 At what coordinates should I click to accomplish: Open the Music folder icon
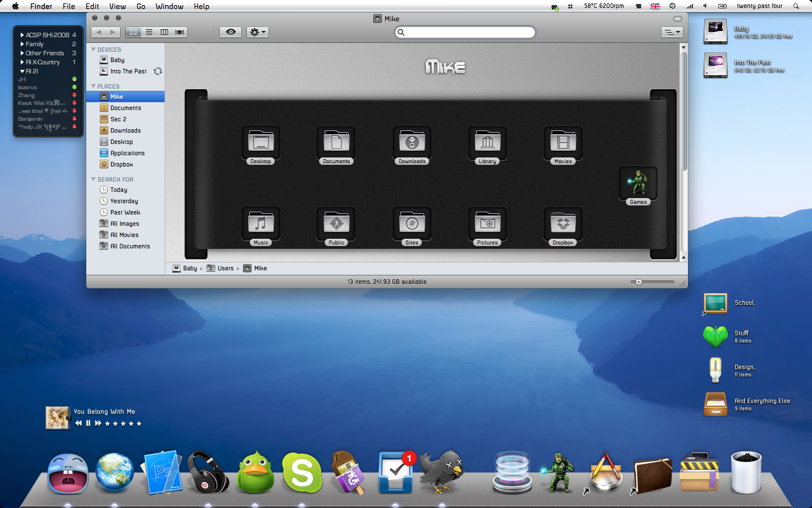point(261,224)
